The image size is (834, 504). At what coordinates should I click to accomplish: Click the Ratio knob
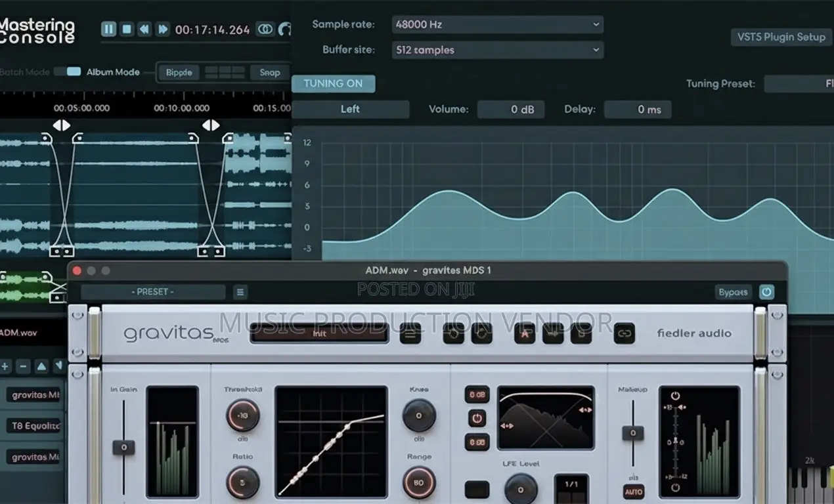pos(243,483)
